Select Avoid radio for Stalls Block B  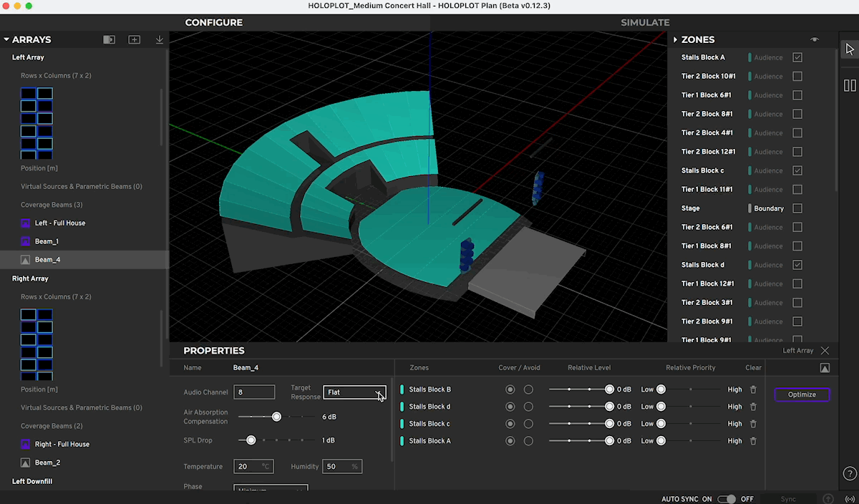[x=528, y=389]
